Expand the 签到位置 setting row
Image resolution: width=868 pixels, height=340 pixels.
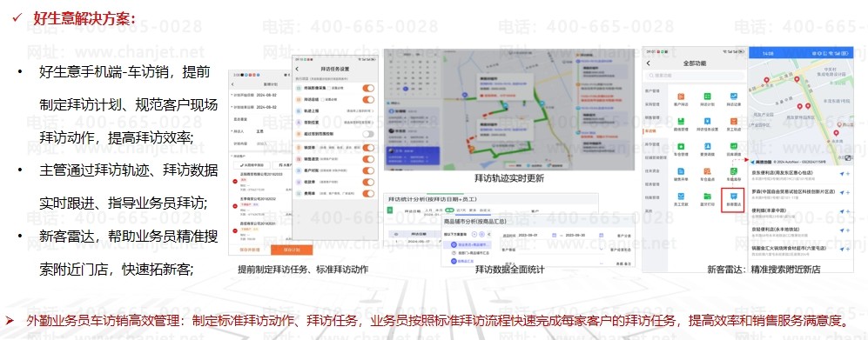[x=335, y=123]
